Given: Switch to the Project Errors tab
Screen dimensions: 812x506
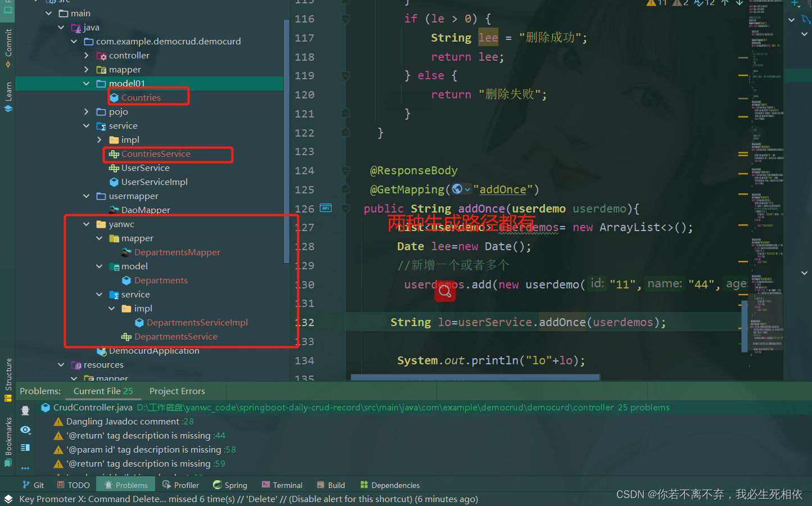Looking at the screenshot, I should pyautogui.click(x=177, y=391).
